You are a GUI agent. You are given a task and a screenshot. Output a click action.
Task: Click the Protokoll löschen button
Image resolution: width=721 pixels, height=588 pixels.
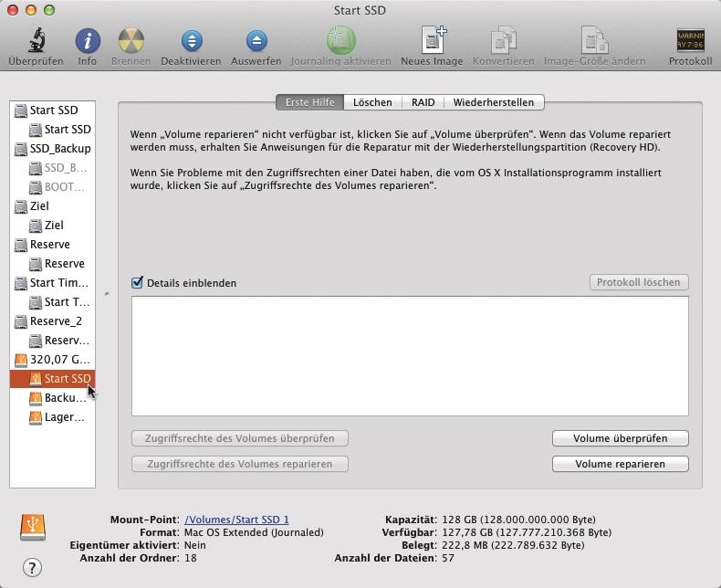(x=639, y=282)
